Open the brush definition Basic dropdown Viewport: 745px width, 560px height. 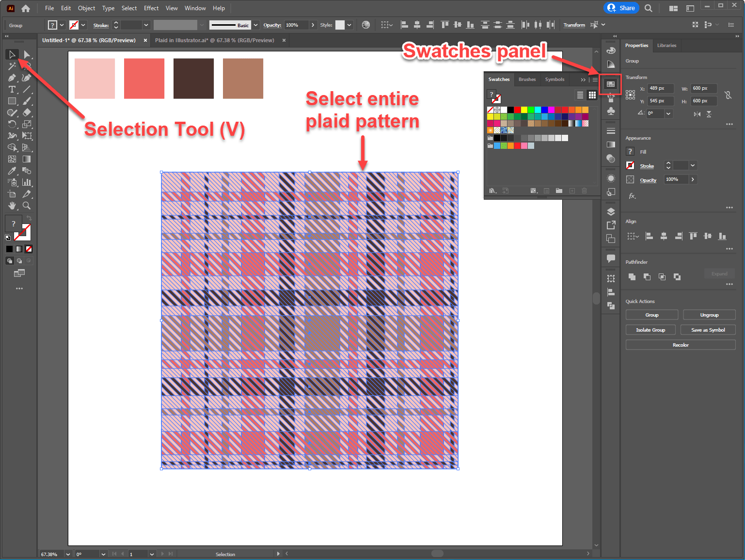pyautogui.click(x=256, y=25)
